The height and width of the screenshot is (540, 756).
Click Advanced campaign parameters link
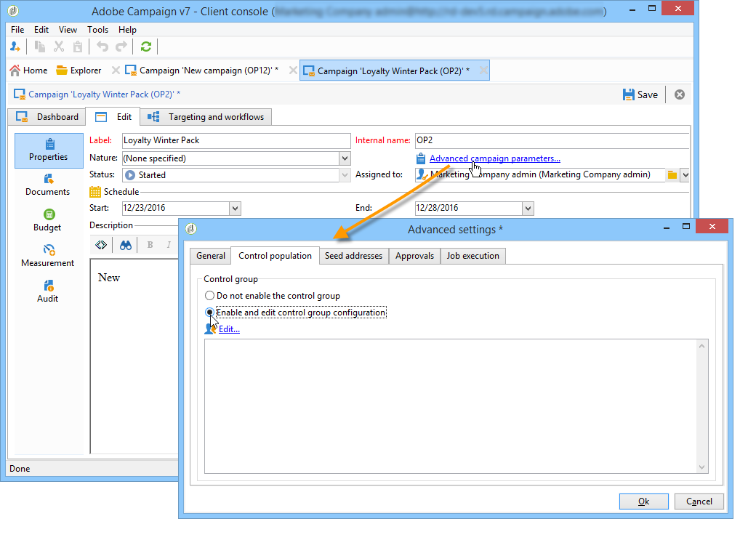(x=495, y=158)
